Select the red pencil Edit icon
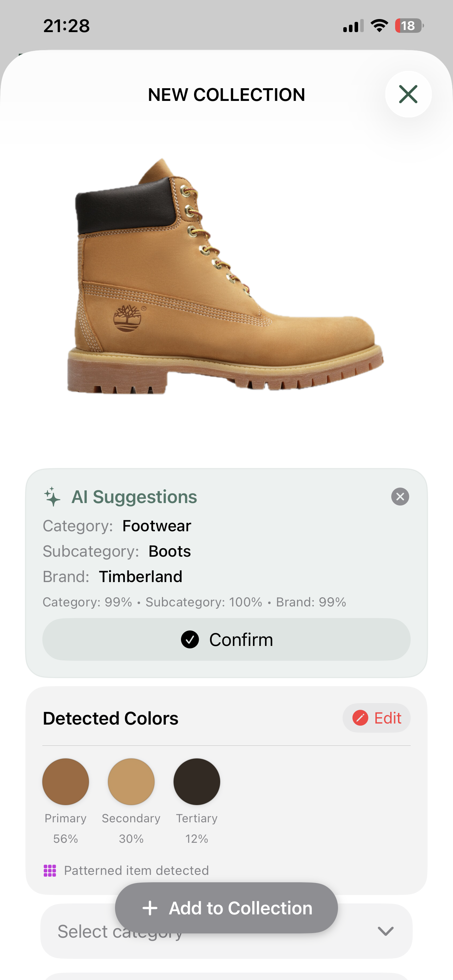The image size is (453, 980). tap(360, 718)
